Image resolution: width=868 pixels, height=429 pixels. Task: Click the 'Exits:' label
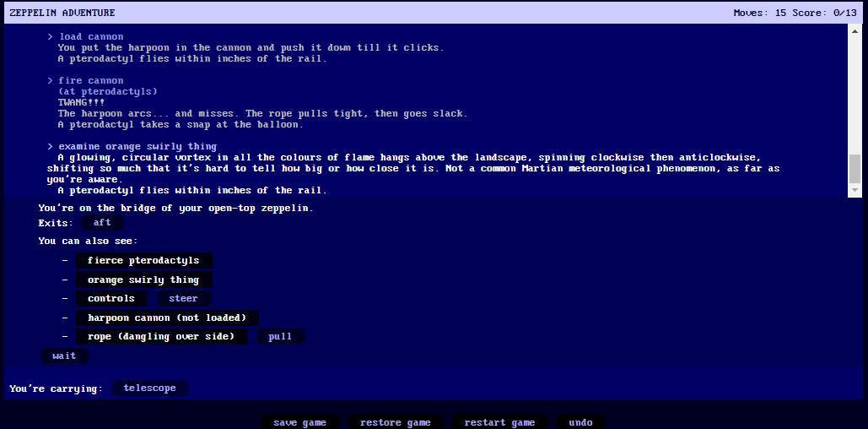click(x=56, y=223)
